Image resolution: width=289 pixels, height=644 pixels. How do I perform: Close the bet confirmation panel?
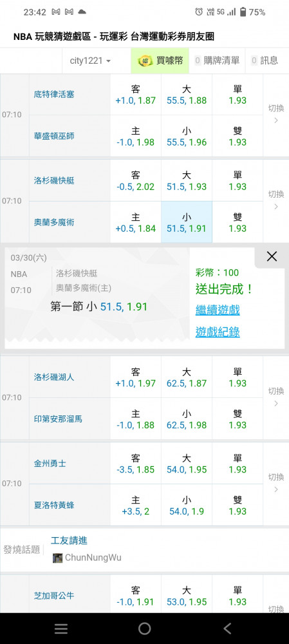[272, 257]
